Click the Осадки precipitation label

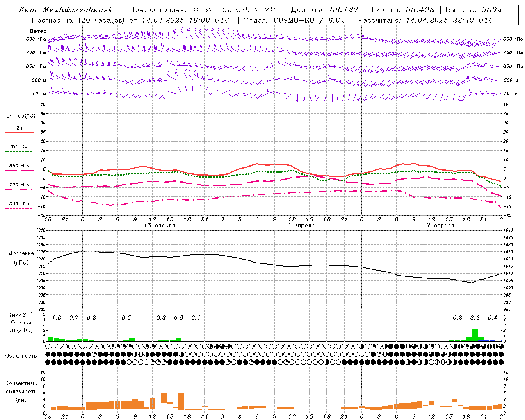[21, 322]
